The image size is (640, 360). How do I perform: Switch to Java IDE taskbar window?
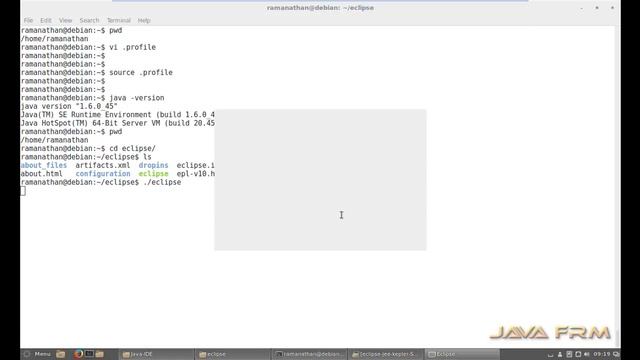coord(156,354)
